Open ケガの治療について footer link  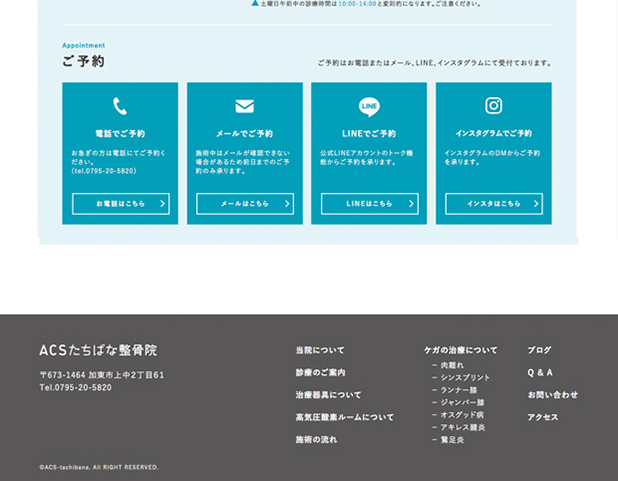[x=461, y=350]
